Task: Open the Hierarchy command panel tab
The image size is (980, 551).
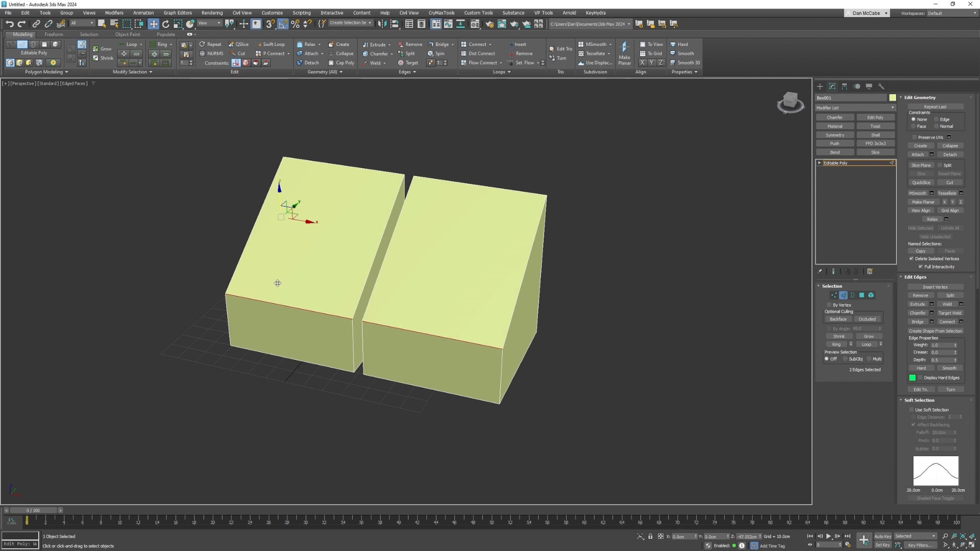Action: [845, 86]
